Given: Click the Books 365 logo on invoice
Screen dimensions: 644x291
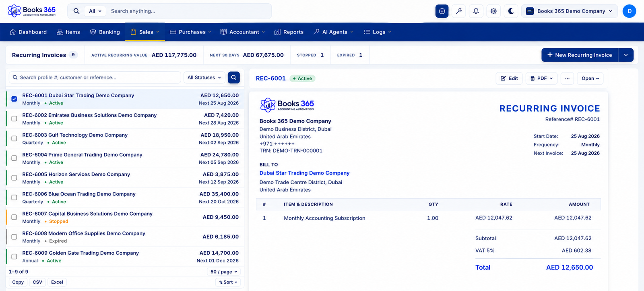Looking at the screenshot, I should point(287,105).
